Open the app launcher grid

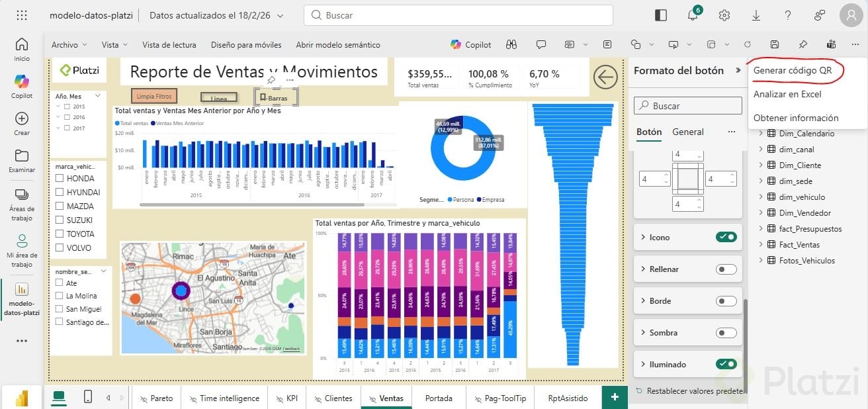coord(22,15)
